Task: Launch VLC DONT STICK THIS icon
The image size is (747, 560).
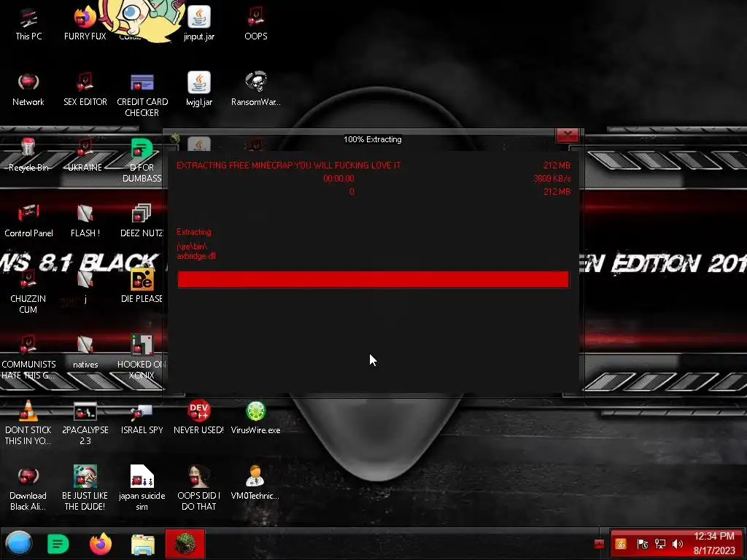Action: 28,422
